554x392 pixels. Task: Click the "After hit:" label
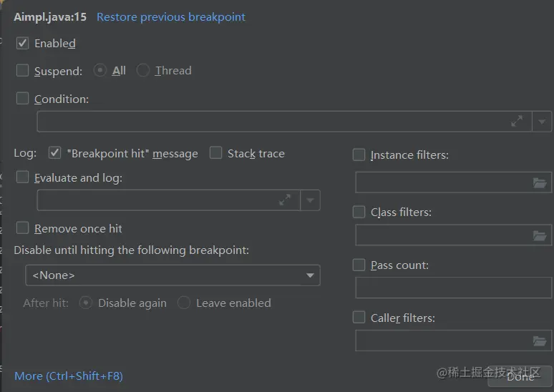click(46, 303)
